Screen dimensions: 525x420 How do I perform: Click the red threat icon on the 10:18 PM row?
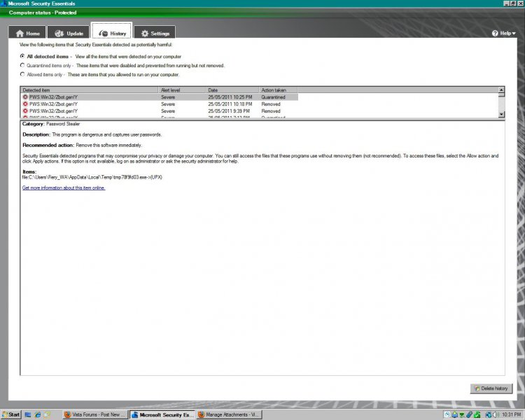point(25,104)
